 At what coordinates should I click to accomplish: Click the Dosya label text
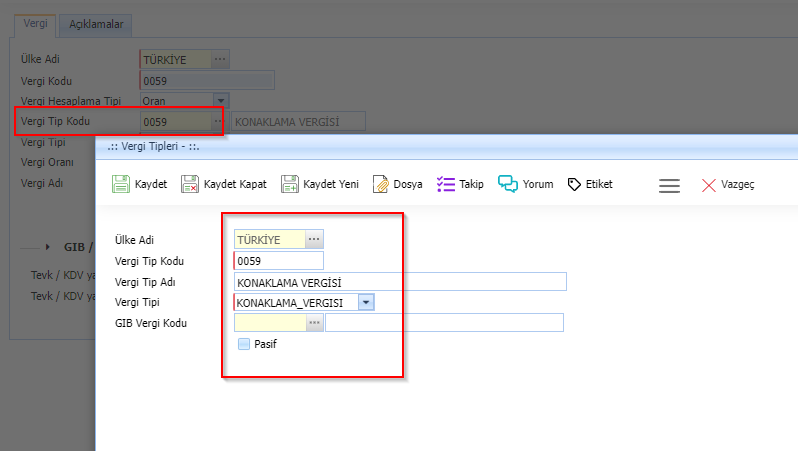point(408,184)
